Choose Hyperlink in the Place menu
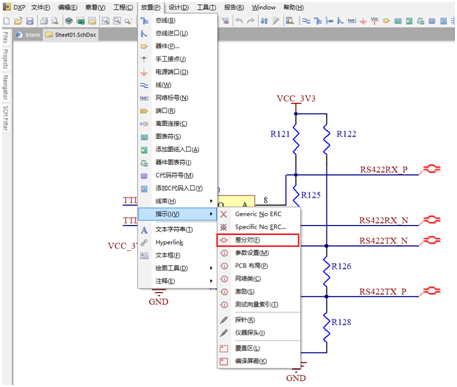 (177, 242)
